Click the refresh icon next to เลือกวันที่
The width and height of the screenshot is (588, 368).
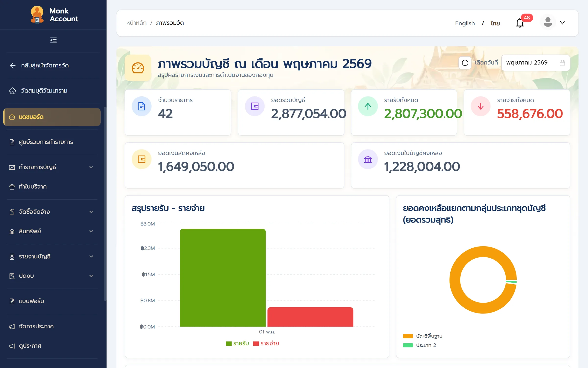[x=465, y=63]
